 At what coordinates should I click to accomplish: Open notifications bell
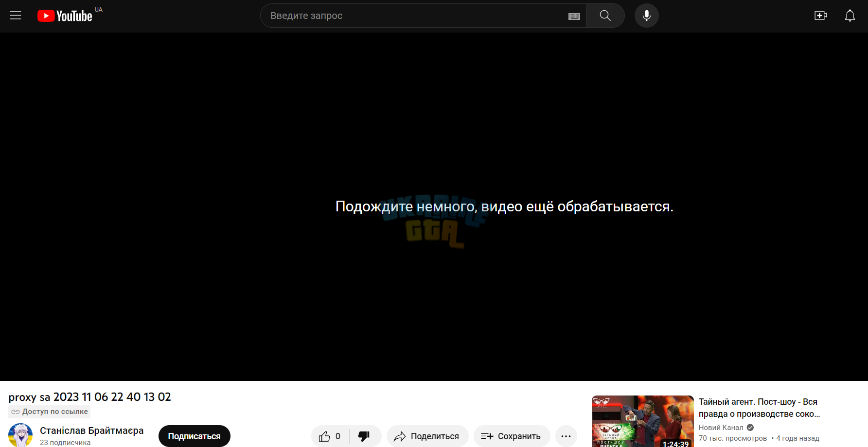click(x=850, y=16)
